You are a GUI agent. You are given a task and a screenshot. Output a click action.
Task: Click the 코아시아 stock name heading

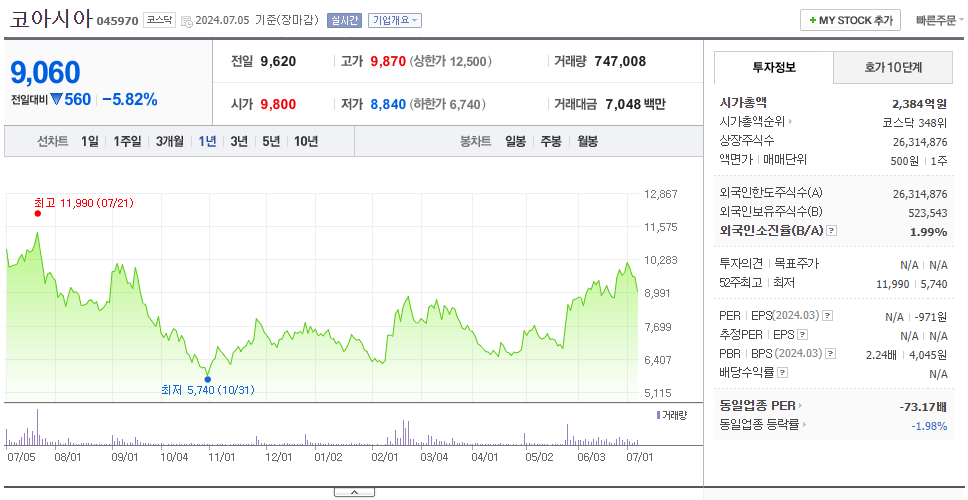tap(51, 19)
